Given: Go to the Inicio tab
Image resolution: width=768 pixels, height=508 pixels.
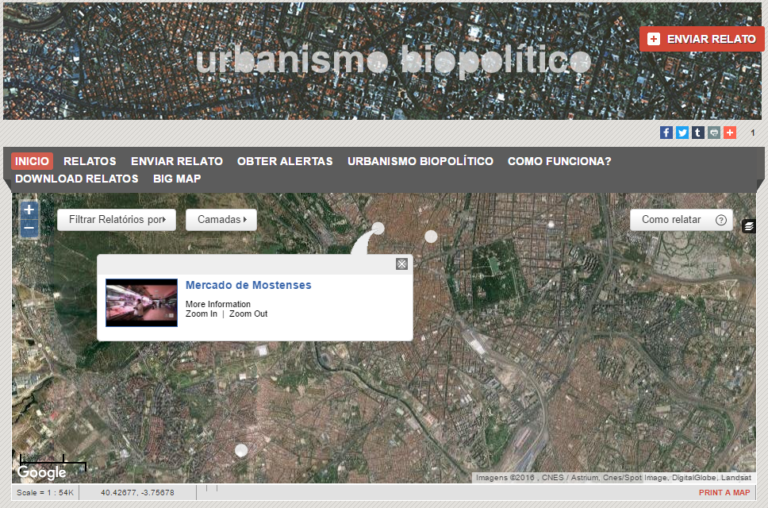Looking at the screenshot, I should (32, 161).
